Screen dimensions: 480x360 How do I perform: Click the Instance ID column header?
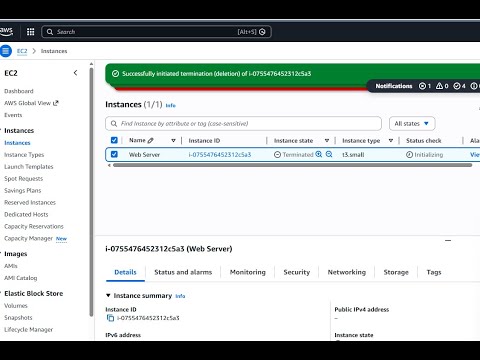204,141
